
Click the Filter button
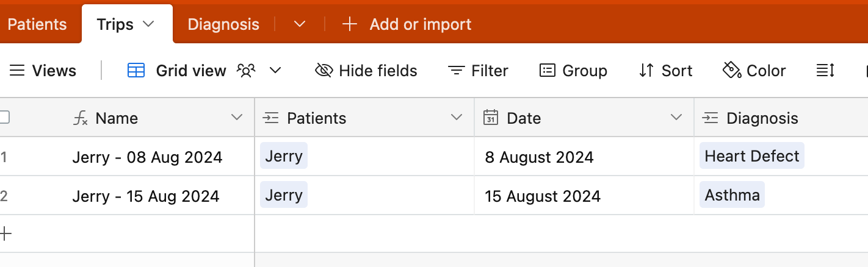478,71
